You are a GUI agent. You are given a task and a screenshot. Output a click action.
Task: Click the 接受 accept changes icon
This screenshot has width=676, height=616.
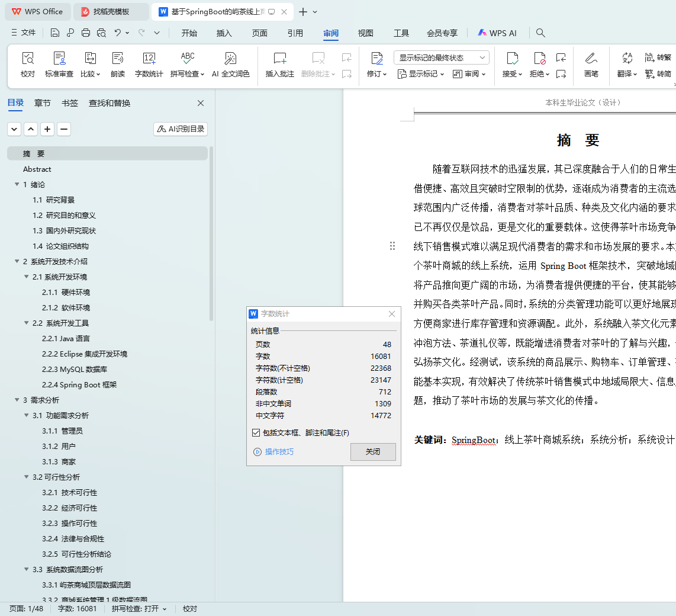click(512, 65)
